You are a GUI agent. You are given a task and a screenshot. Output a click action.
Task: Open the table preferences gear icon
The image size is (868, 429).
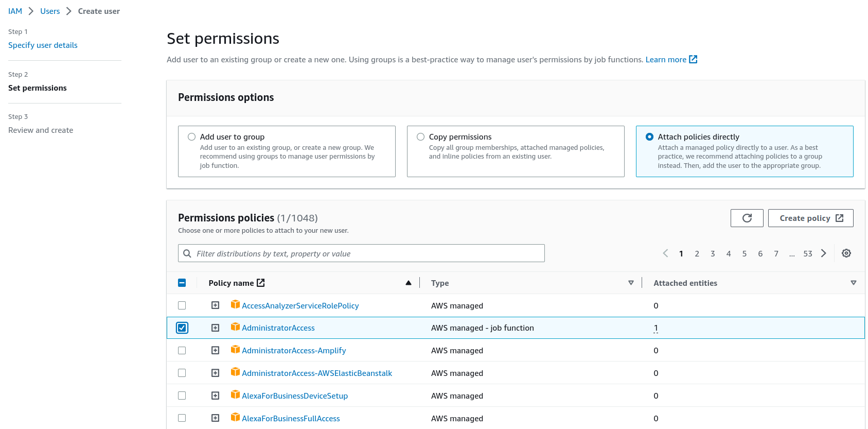(846, 253)
